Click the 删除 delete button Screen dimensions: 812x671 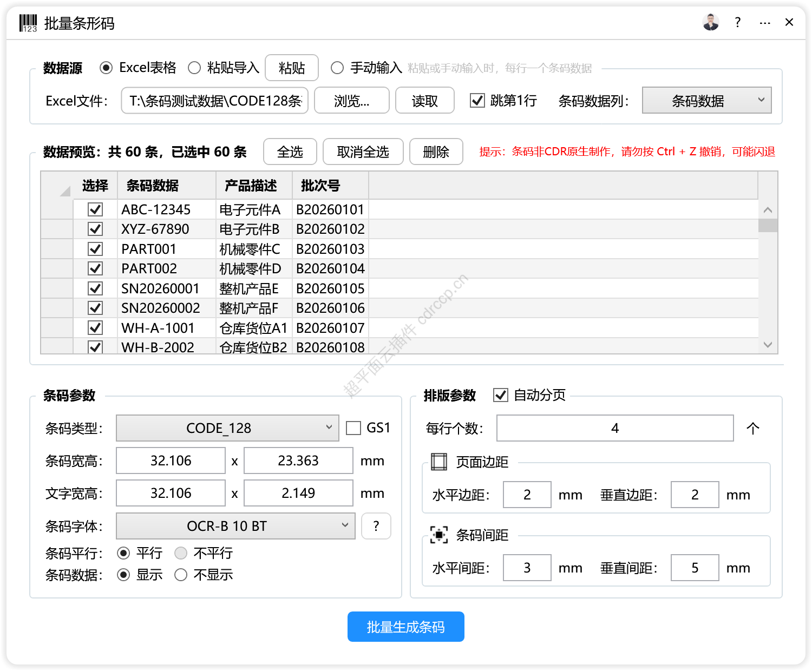point(436,152)
